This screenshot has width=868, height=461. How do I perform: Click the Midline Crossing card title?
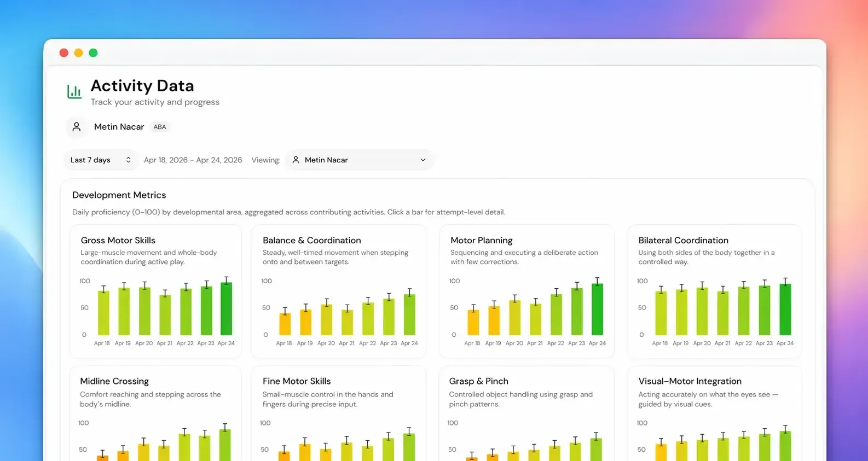114,381
